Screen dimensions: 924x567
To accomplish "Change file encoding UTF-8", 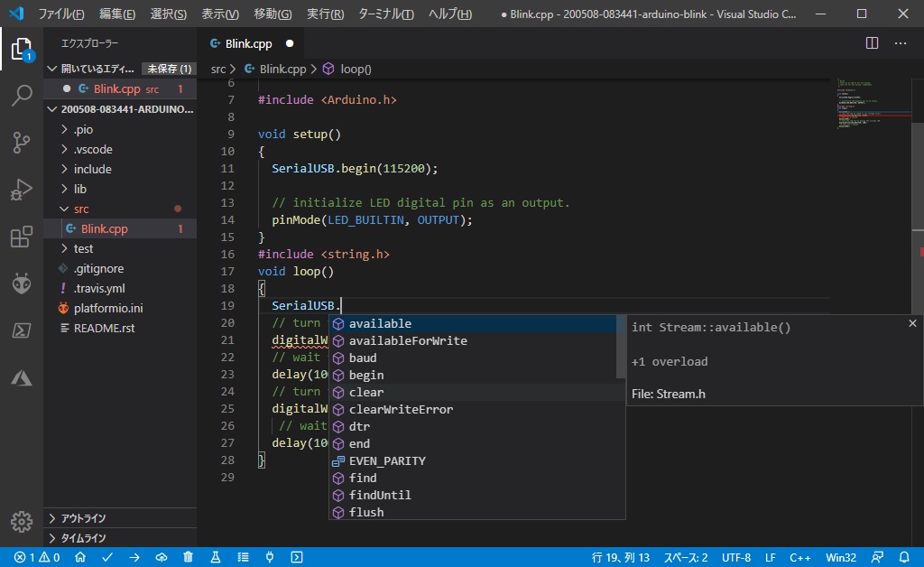I will (736, 558).
